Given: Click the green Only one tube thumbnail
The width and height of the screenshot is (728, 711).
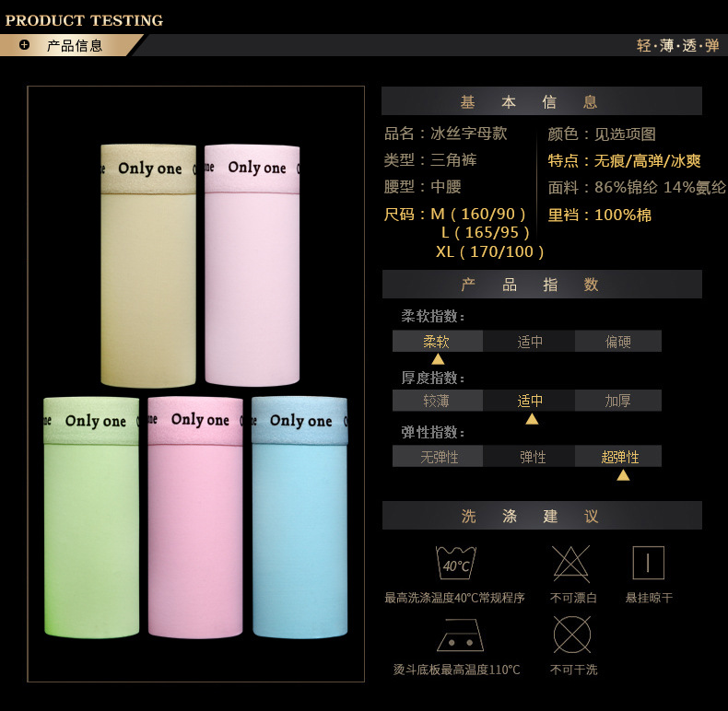Looking at the screenshot, I should click(91, 518).
